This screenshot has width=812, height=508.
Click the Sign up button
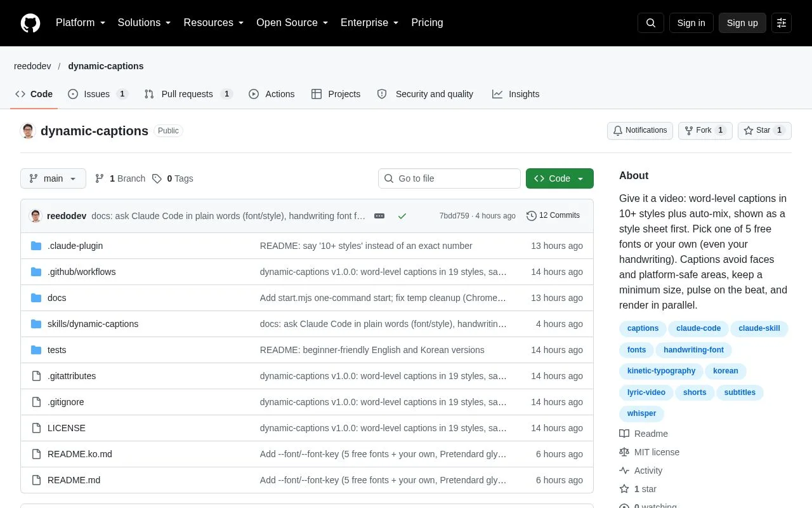(742, 23)
